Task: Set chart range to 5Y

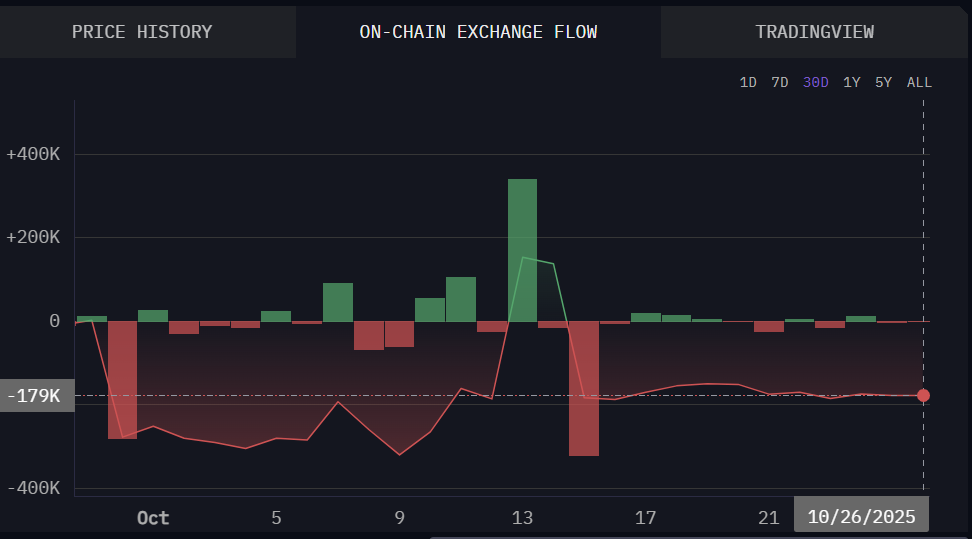Action: pos(883,82)
